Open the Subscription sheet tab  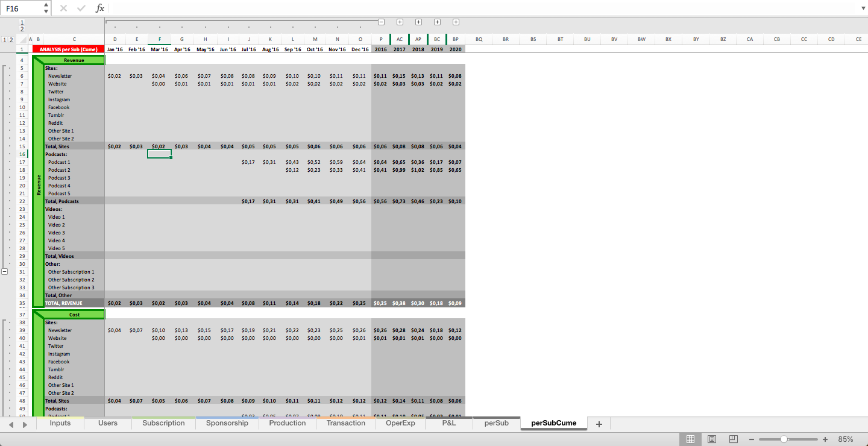point(163,423)
